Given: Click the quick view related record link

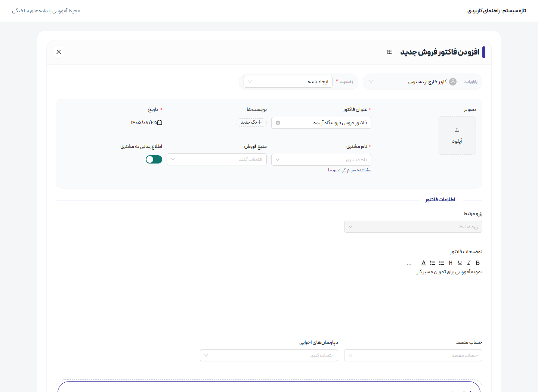Looking at the screenshot, I should (349, 170).
